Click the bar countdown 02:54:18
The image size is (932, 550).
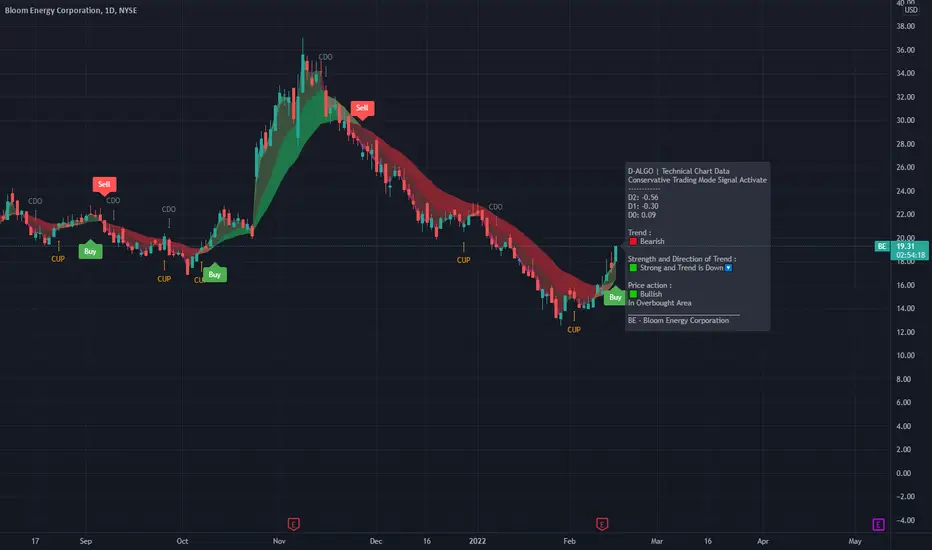[911, 255]
